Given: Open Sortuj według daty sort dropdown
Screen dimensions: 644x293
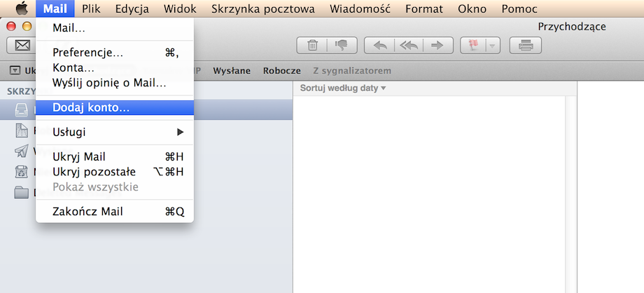Looking at the screenshot, I should pyautogui.click(x=343, y=88).
